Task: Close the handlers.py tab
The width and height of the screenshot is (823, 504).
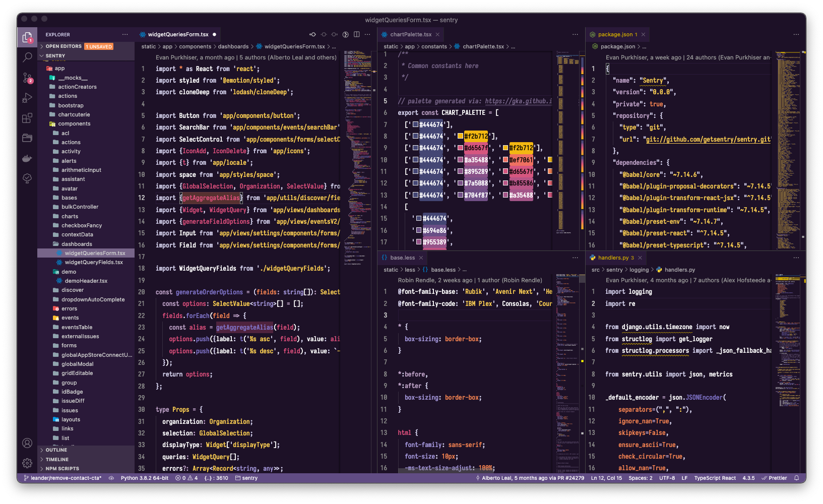Action: (640, 258)
